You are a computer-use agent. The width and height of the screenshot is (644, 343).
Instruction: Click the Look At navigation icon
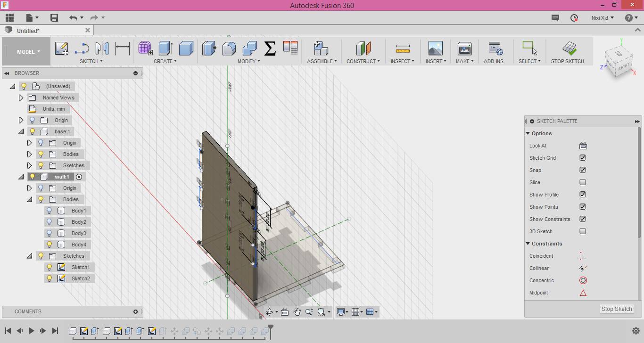pos(285,312)
